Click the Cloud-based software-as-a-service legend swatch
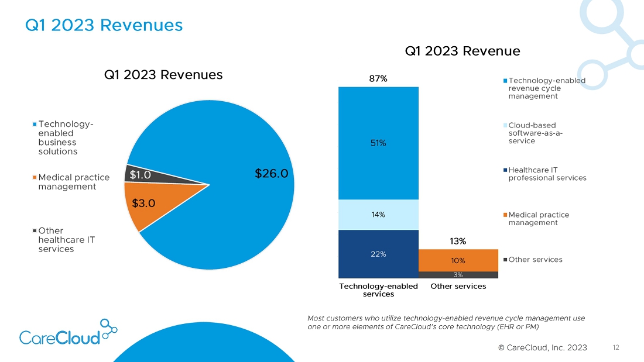 505,125
